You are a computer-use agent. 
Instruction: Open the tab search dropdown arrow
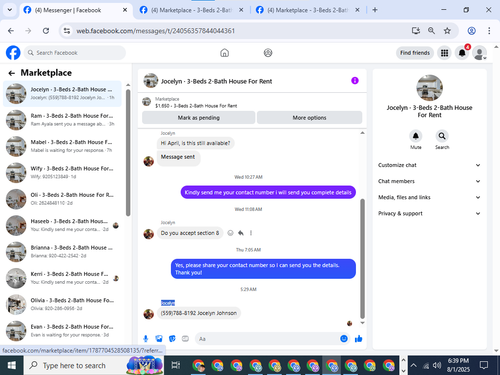coord(10,10)
